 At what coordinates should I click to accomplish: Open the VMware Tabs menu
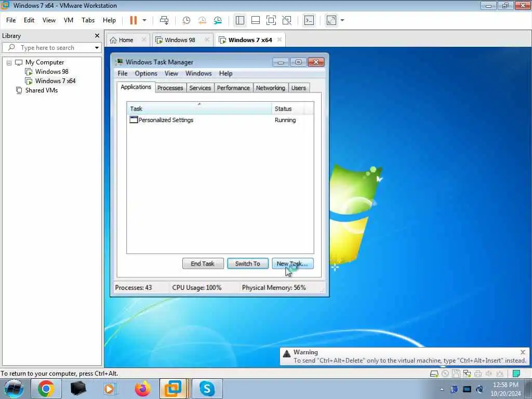pyautogui.click(x=88, y=20)
